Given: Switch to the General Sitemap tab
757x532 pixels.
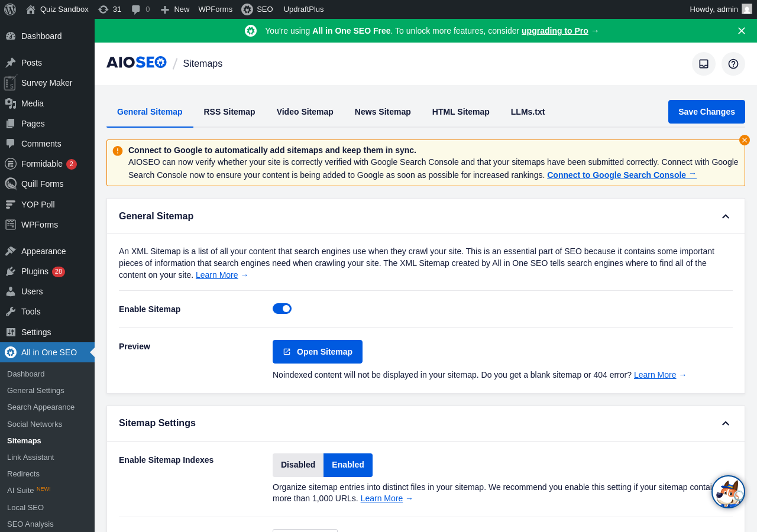Looking at the screenshot, I should coord(150,112).
